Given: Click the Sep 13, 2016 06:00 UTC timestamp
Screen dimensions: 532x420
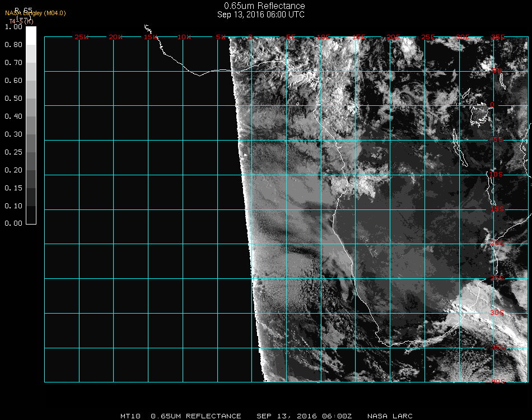Looking at the screenshot, I should [260, 15].
